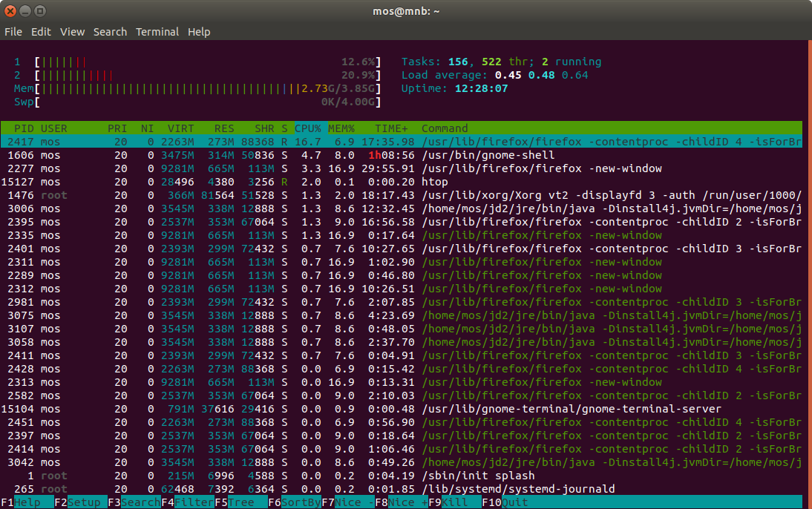Click the Command column header
The image size is (812, 509).
[x=445, y=128]
